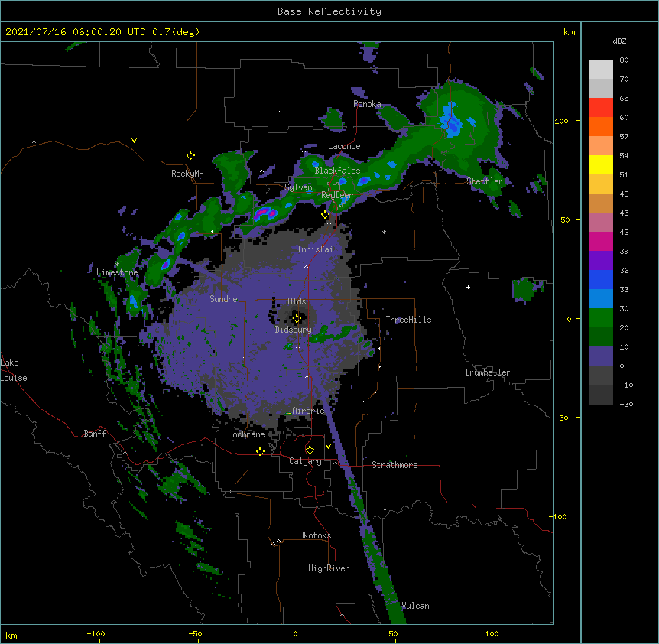Click the Okotoks label

coord(315,535)
